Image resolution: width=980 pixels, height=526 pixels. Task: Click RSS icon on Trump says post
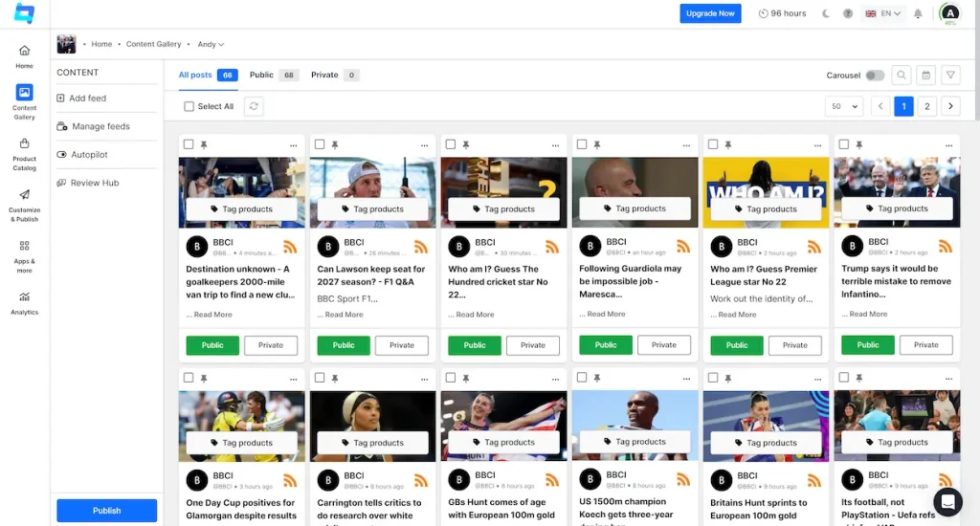click(945, 247)
